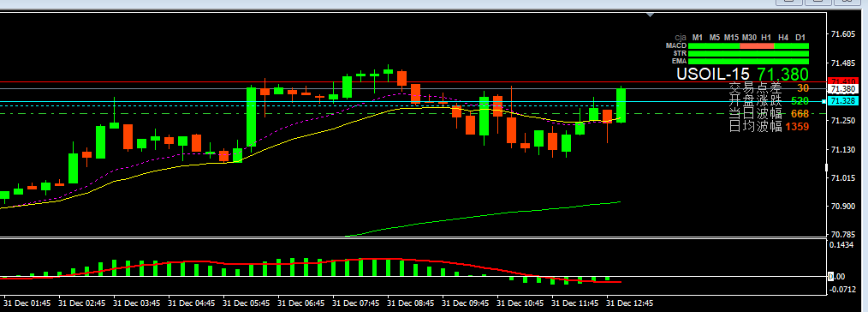The image size is (868, 312).
Task: Click the average range value 1359
Action: pyautogui.click(x=797, y=127)
